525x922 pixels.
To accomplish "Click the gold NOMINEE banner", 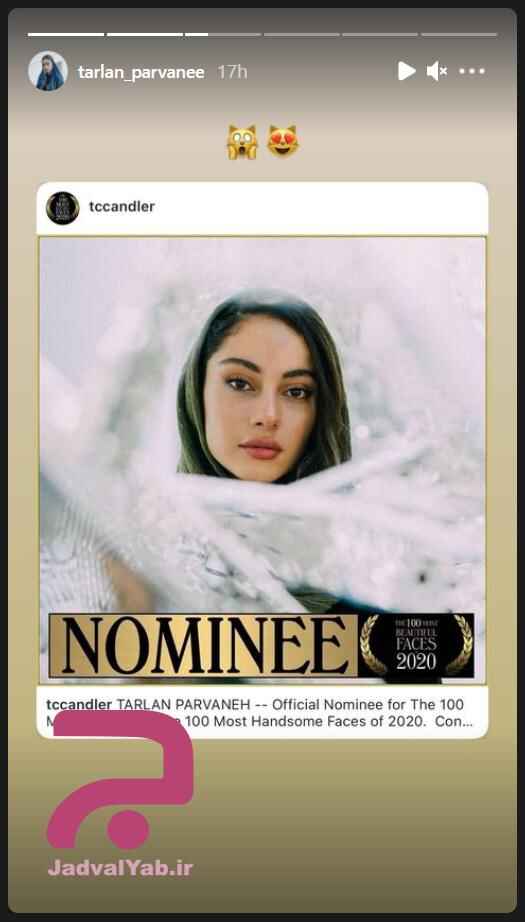I will (203, 645).
